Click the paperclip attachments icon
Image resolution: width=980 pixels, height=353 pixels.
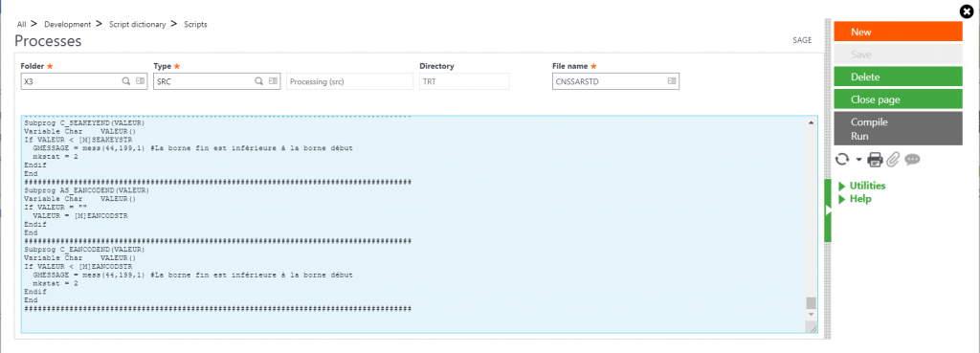893,160
